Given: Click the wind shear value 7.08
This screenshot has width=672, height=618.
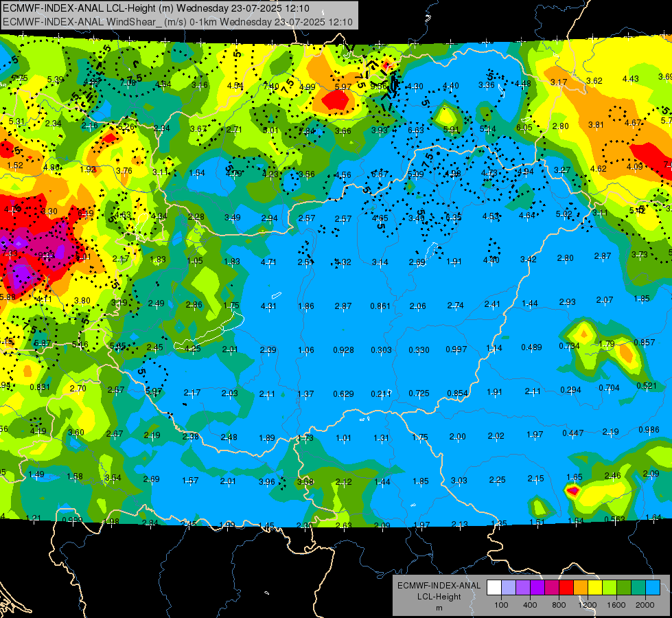Looking at the screenshot, I should coord(128,82).
